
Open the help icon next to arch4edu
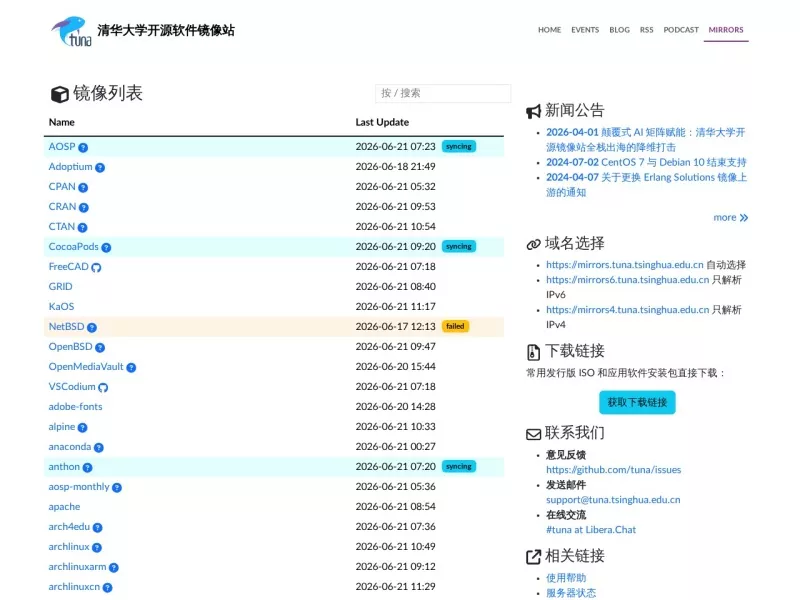pyautogui.click(x=97, y=528)
